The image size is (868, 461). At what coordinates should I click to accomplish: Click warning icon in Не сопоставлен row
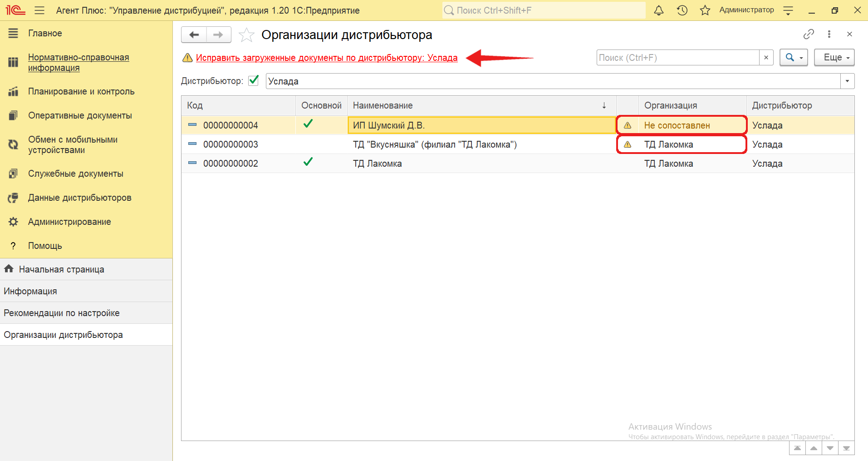coord(628,125)
